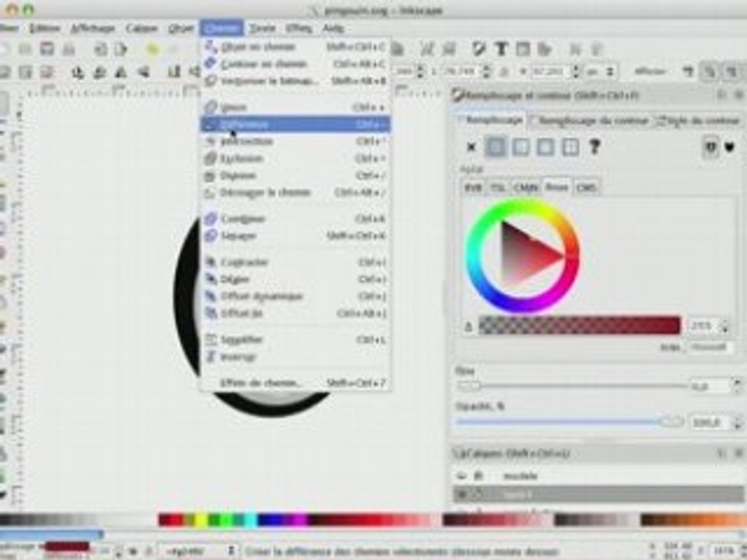The height and width of the screenshot is (560, 747).
Task: Toggle visibility of modele layer
Action: pyautogui.click(x=461, y=476)
